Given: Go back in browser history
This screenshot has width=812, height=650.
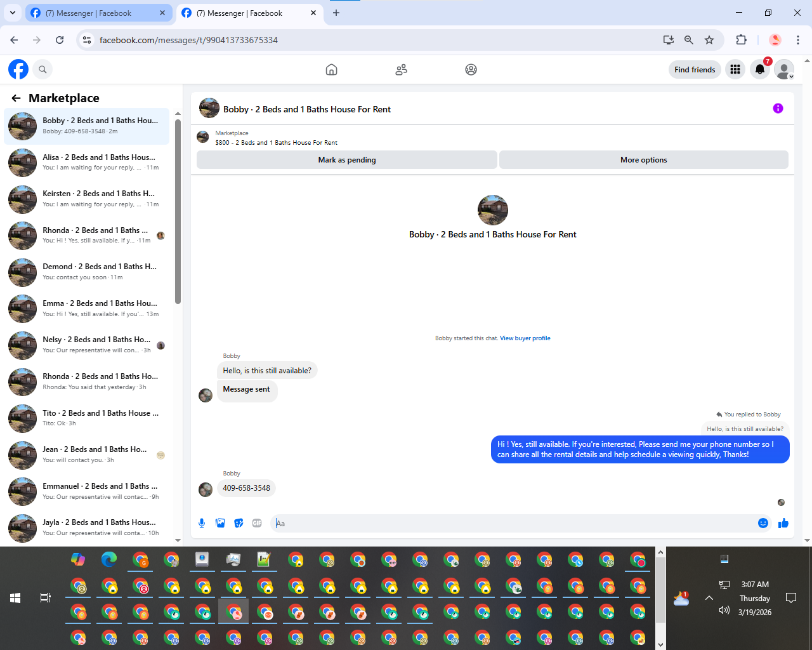Looking at the screenshot, I should point(14,40).
